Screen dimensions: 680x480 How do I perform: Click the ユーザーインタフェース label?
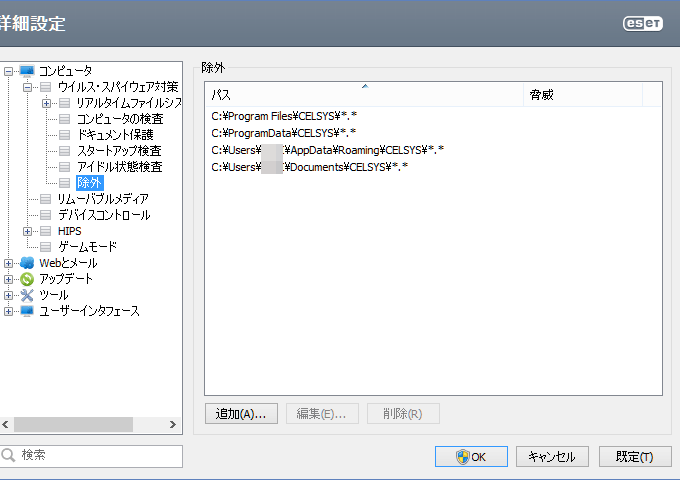pos(89,311)
